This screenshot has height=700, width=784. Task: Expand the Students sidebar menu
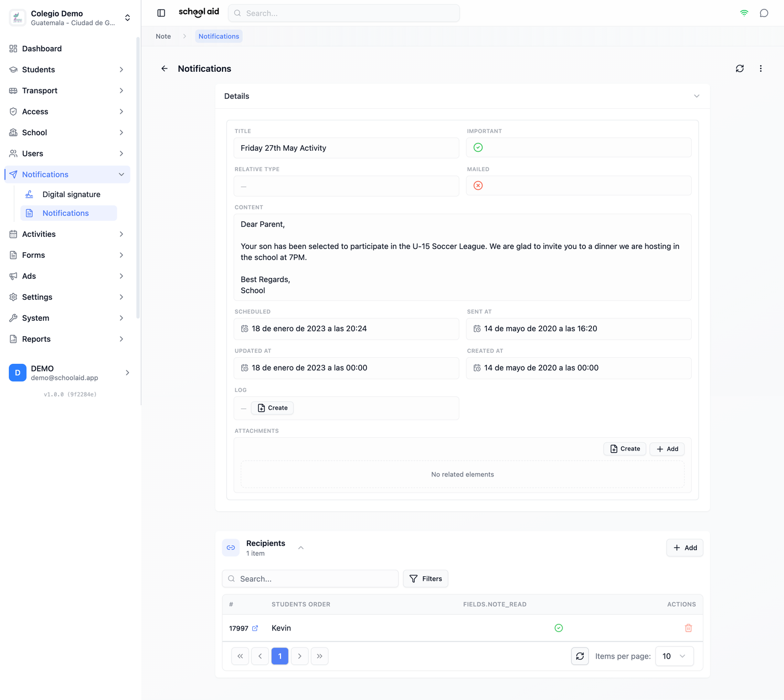pos(67,70)
